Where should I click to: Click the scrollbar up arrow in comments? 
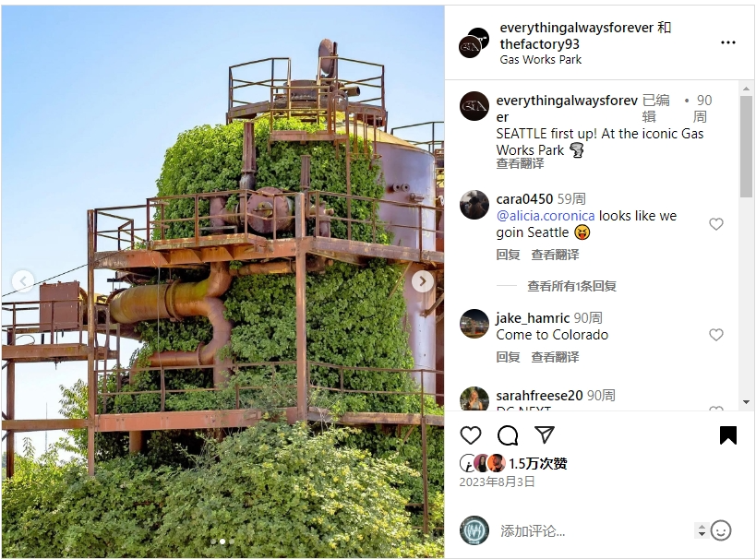[x=747, y=89]
